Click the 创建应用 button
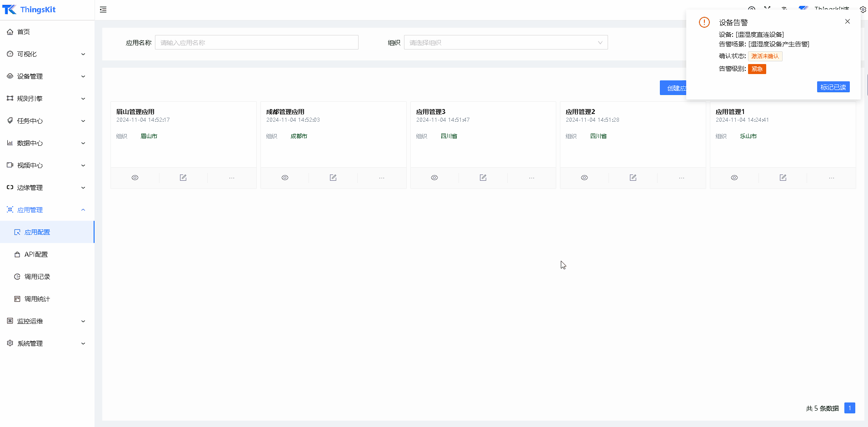 click(x=673, y=88)
